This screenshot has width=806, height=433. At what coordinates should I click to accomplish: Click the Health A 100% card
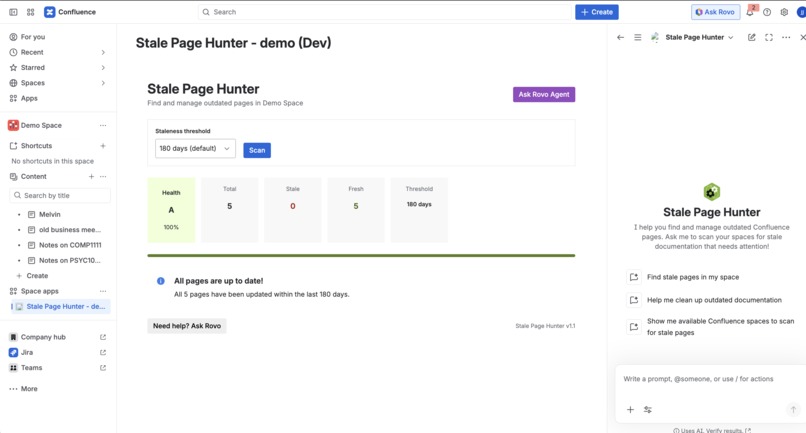click(x=171, y=210)
